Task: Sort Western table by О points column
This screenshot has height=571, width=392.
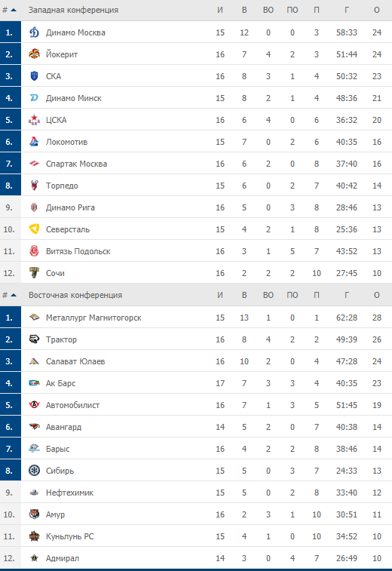Action: [377, 10]
